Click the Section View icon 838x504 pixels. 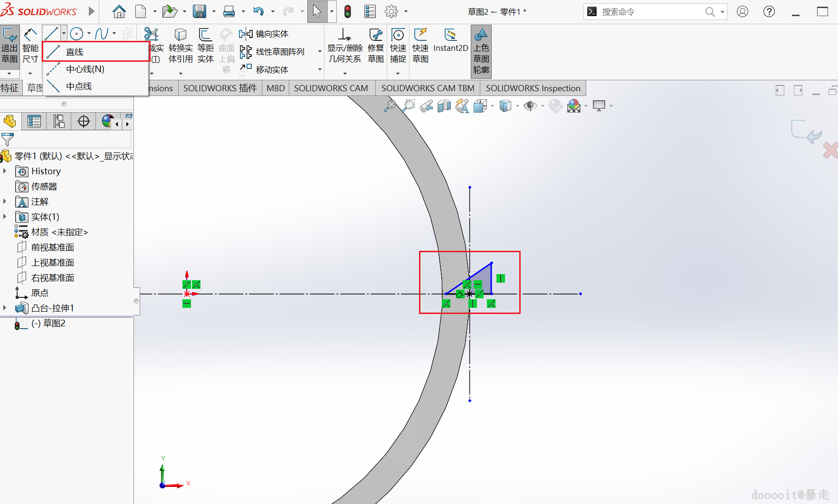pos(444,106)
